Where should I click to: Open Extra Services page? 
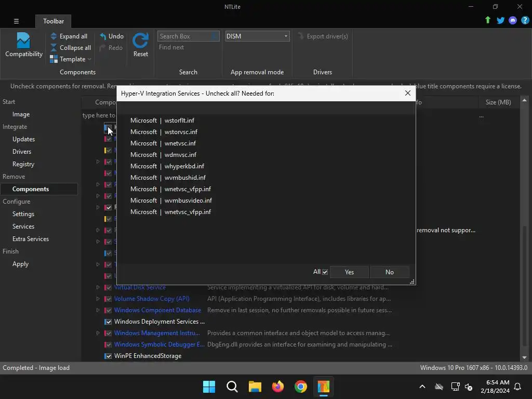tap(31, 239)
